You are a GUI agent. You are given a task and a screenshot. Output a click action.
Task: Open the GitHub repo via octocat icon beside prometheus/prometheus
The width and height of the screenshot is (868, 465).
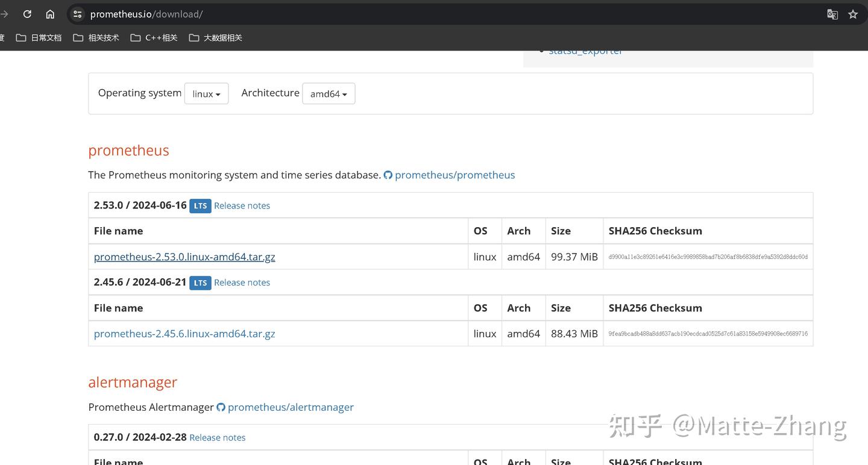[x=388, y=175]
